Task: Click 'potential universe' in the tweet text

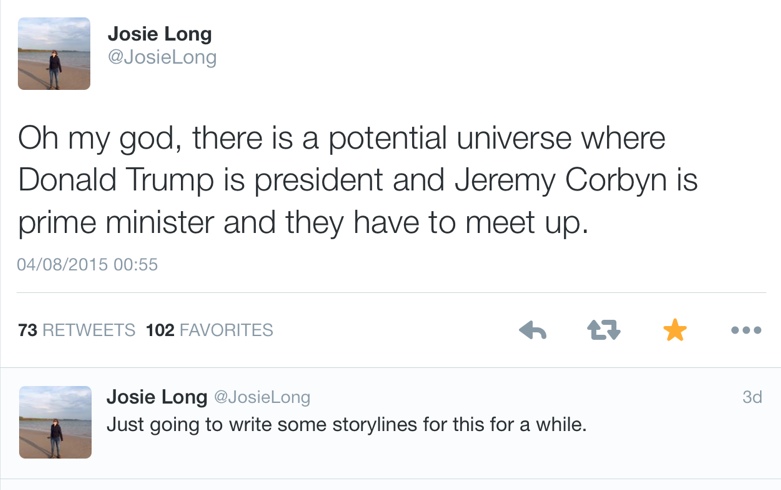Action: coord(454,138)
